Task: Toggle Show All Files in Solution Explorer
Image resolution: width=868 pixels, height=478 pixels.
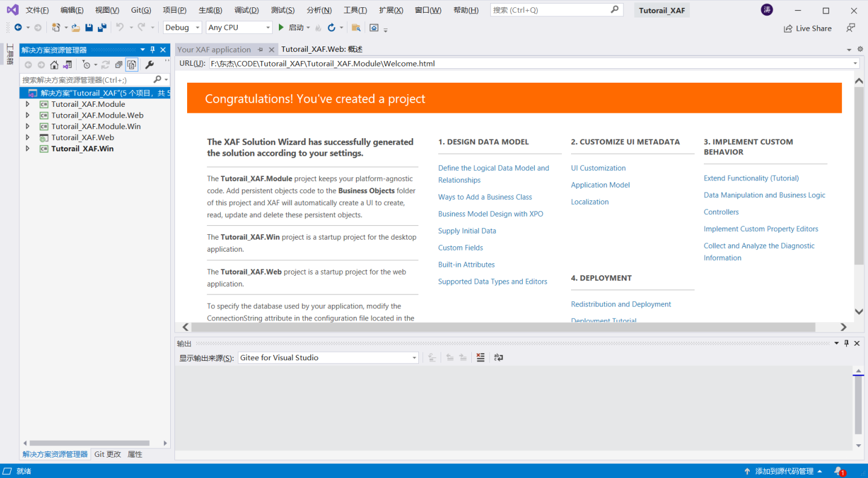Action: tap(132, 65)
